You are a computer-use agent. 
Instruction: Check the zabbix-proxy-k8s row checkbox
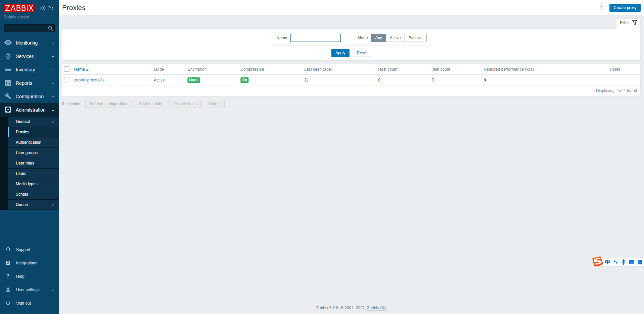(67, 80)
